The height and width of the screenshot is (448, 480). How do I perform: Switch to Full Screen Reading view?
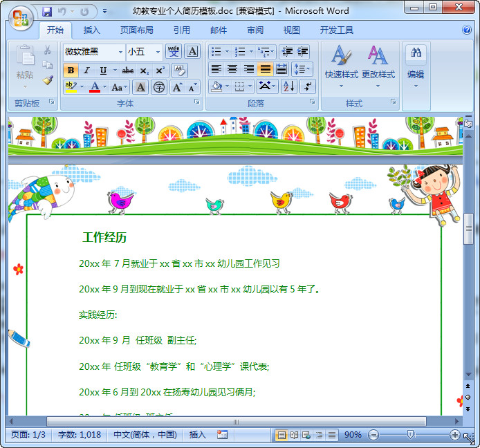point(294,435)
